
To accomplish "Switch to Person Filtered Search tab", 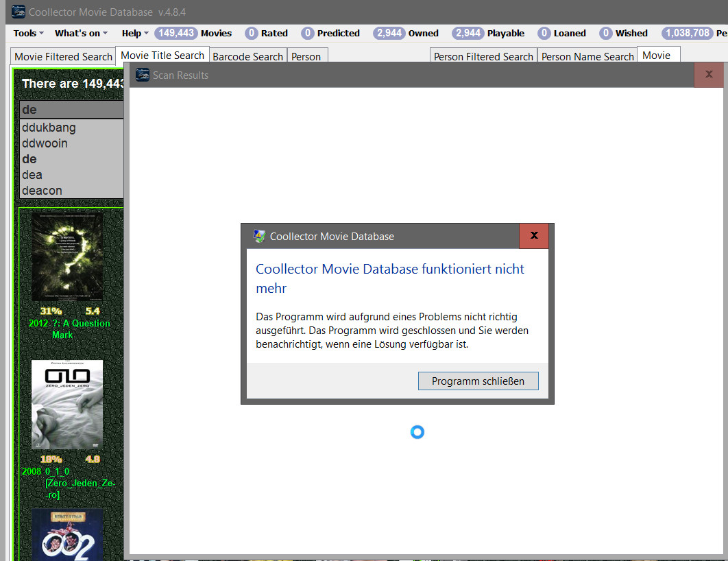I will pos(483,57).
